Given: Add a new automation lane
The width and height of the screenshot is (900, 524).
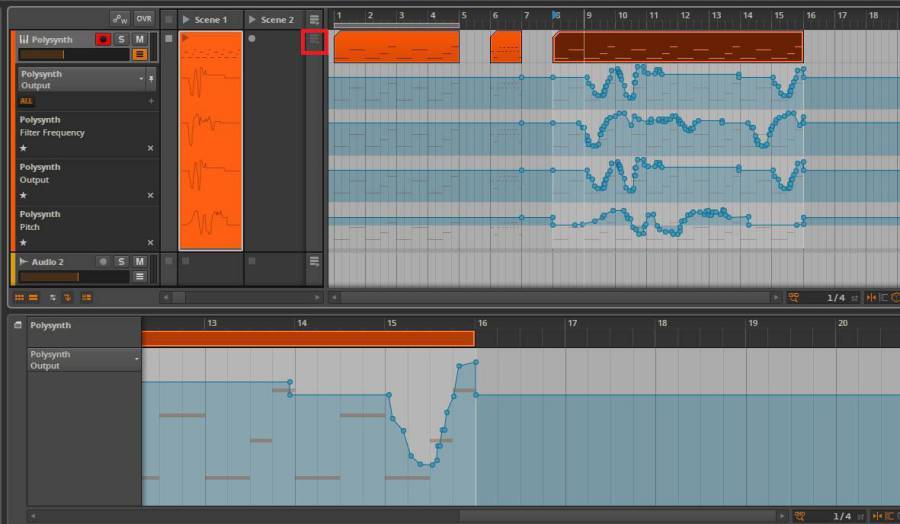Looking at the screenshot, I should click(151, 101).
